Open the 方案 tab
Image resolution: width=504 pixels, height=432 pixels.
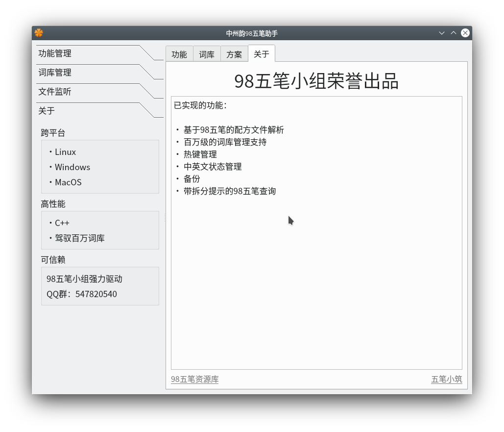click(234, 54)
